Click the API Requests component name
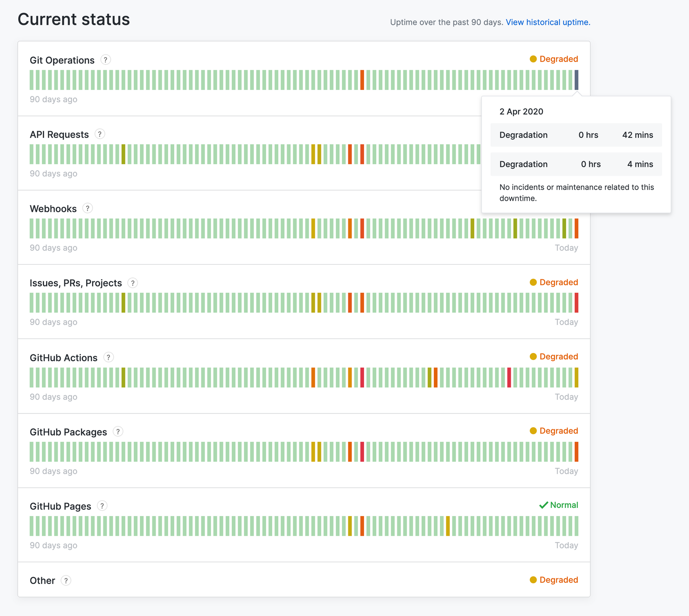This screenshot has height=616, width=689. pyautogui.click(x=59, y=135)
